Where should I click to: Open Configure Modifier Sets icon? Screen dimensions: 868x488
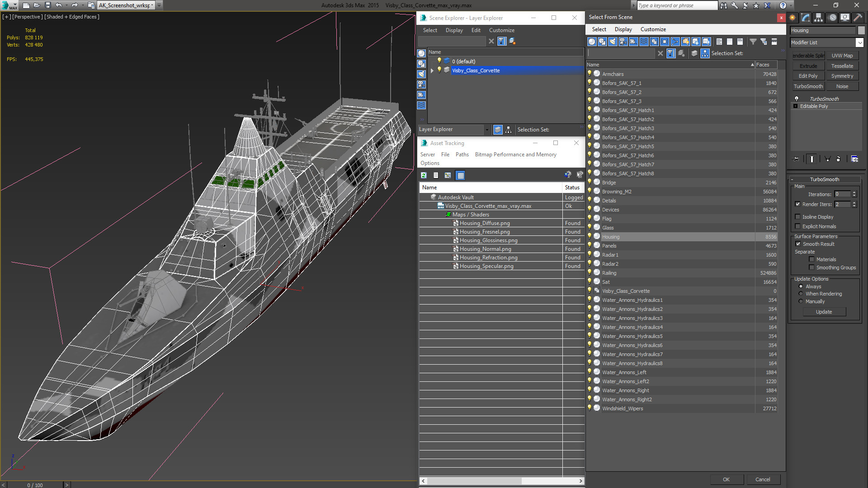click(x=854, y=159)
